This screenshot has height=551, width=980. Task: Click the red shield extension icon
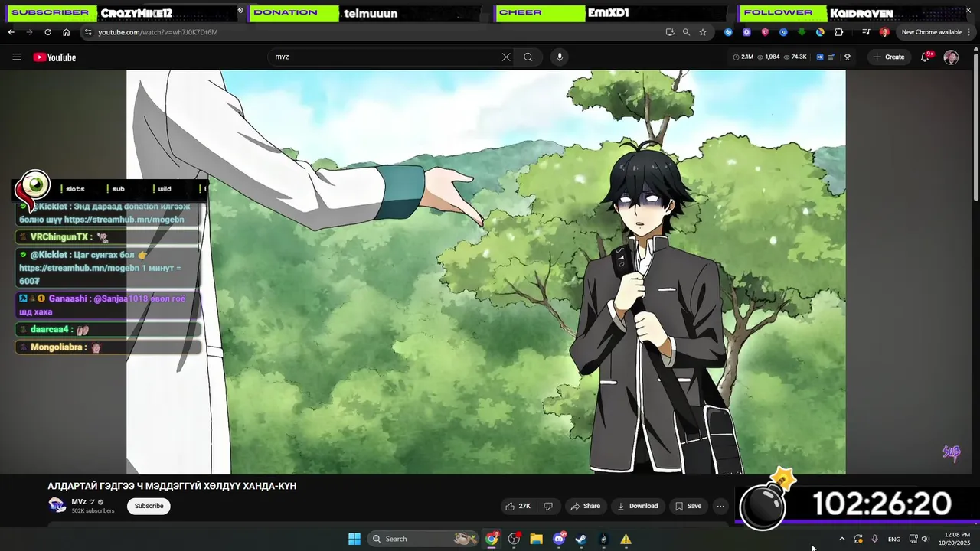[x=765, y=32]
